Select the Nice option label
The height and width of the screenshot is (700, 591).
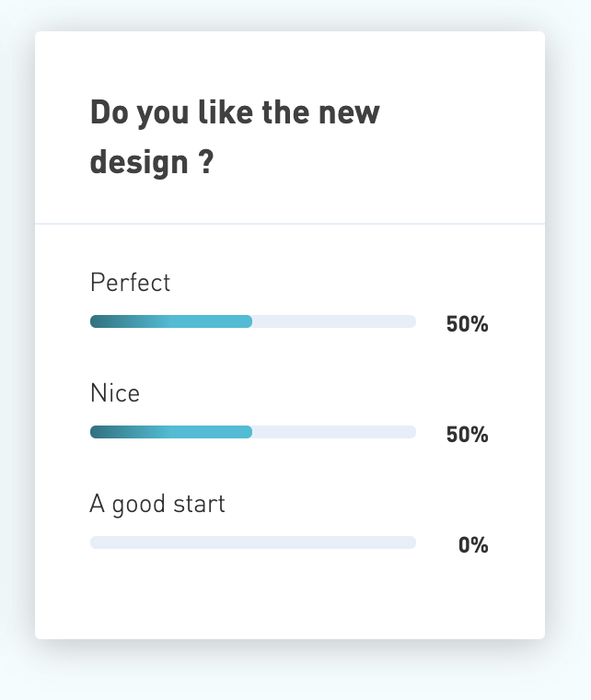(115, 393)
